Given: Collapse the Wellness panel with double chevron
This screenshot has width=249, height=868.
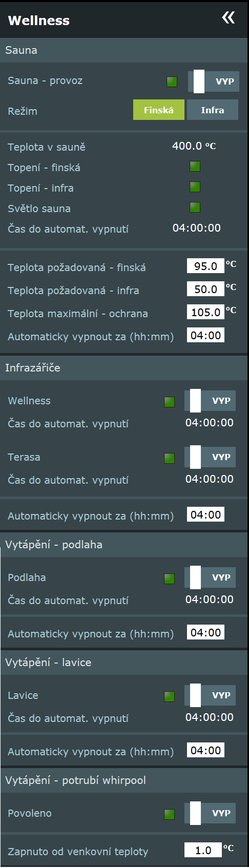Looking at the screenshot, I should [x=229, y=18].
